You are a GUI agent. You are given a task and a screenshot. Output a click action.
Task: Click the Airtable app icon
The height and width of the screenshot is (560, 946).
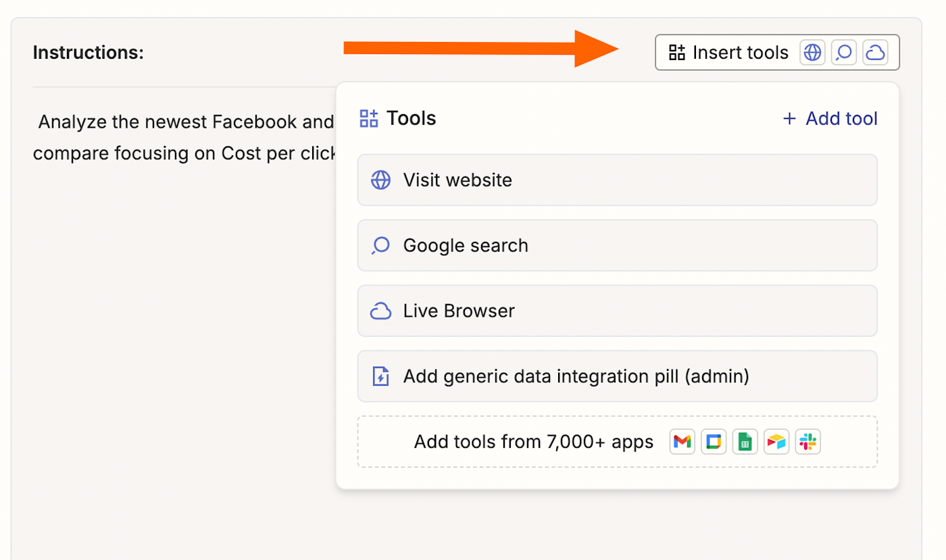click(x=776, y=442)
